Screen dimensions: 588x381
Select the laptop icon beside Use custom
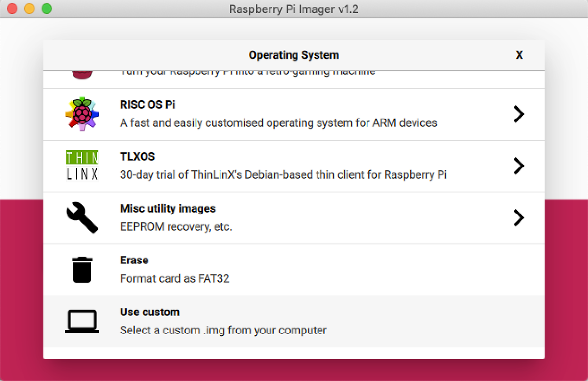point(82,321)
